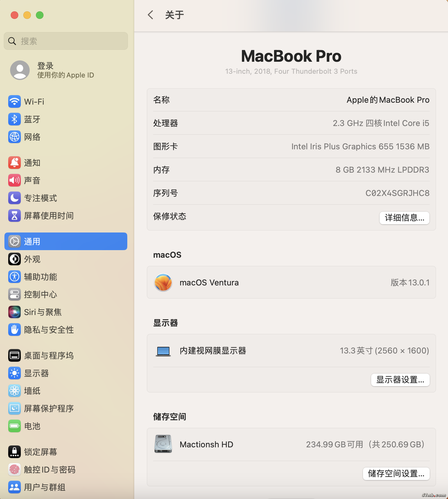Click the 内建视网膜显示器 label
This screenshot has width=448, height=499.
click(x=213, y=351)
